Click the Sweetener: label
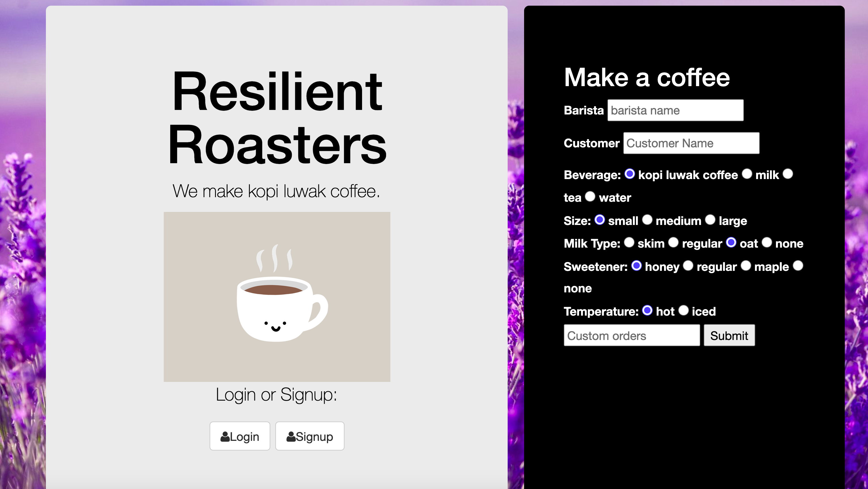 click(595, 267)
